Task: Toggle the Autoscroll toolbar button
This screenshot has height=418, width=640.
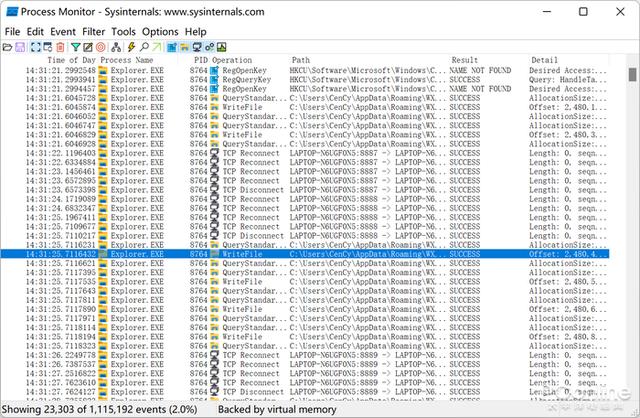Action: pyautogui.click(x=48, y=47)
